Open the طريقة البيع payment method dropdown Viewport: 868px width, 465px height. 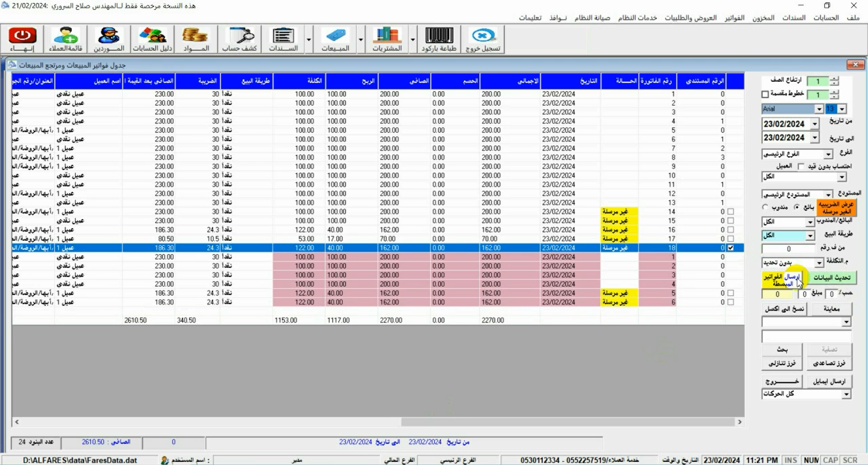810,236
